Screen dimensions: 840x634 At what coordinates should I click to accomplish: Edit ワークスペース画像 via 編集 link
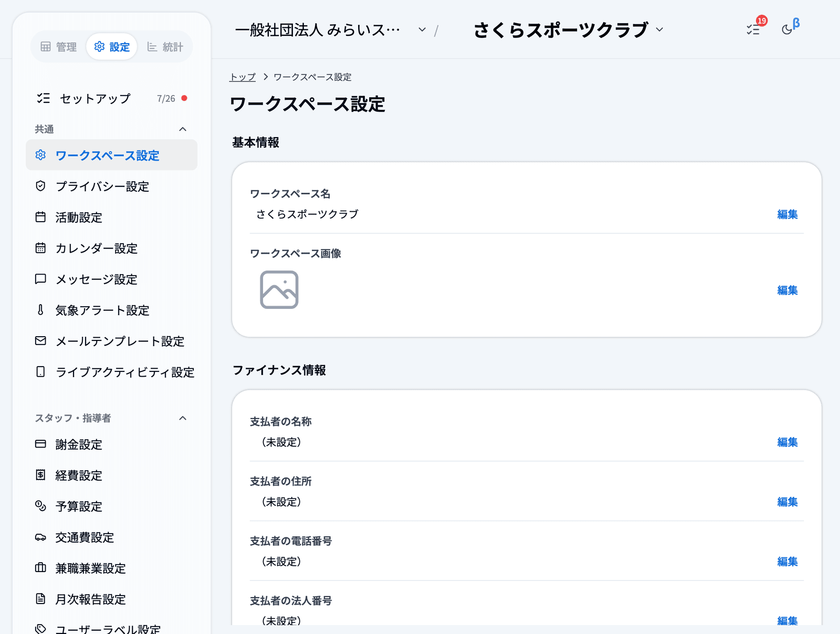[787, 290]
